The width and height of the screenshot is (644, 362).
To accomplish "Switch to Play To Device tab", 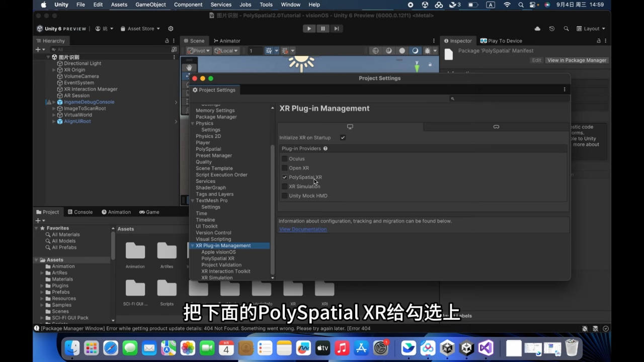I will 501,41.
